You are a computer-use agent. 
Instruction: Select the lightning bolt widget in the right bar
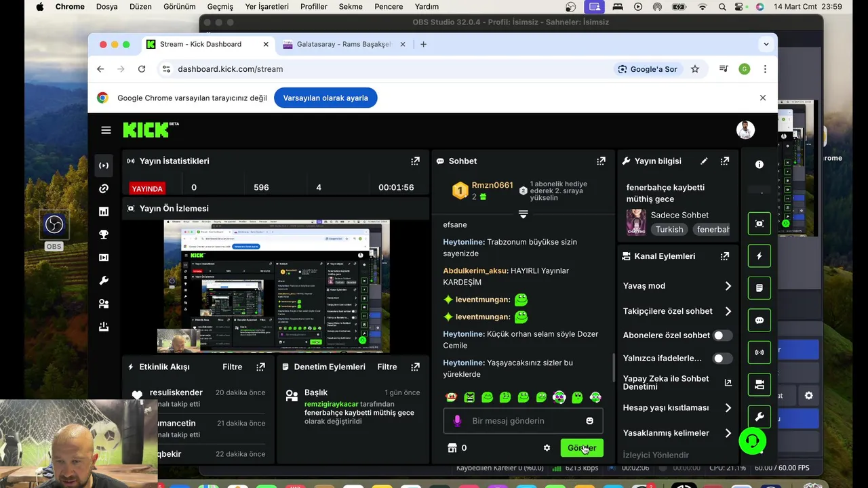pos(759,256)
